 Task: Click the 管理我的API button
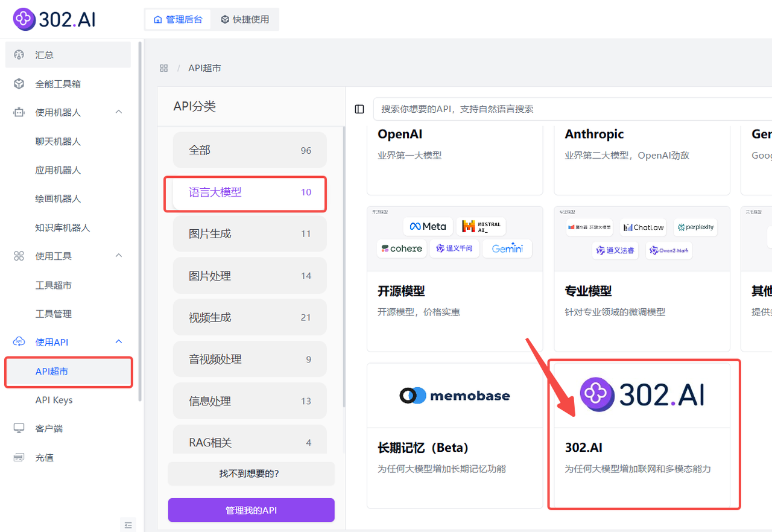click(x=251, y=510)
